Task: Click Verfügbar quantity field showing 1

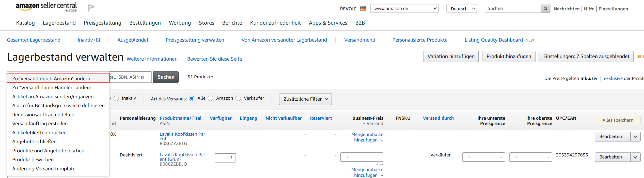Action: pos(225,158)
